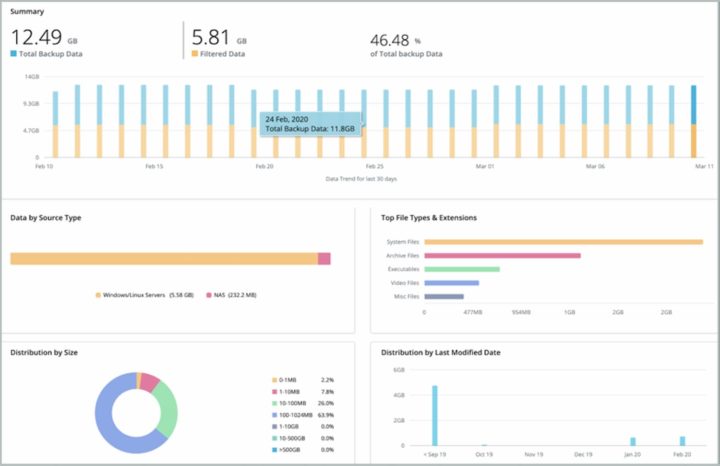Click the Misc Files bar

(x=444, y=297)
